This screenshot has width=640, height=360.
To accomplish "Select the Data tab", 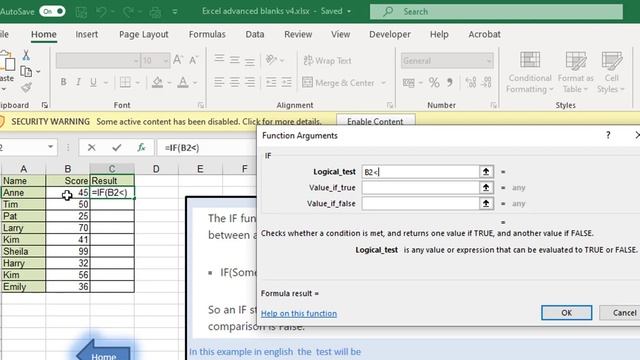I will (255, 34).
